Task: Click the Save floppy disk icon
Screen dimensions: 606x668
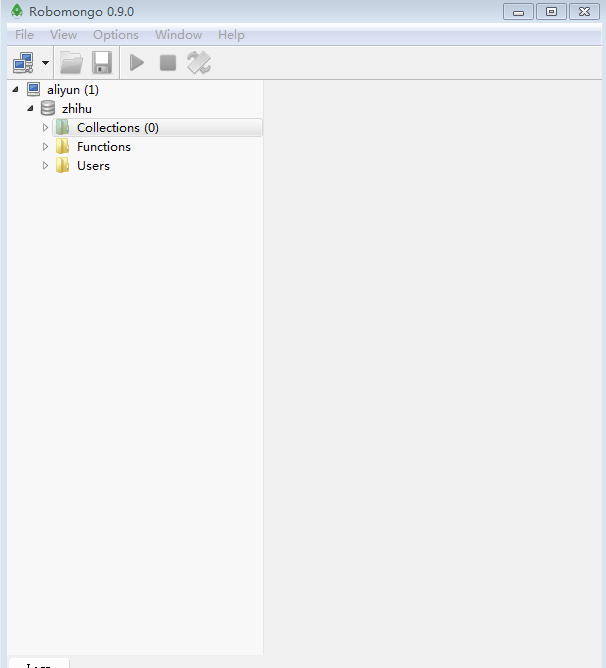Action: click(102, 63)
